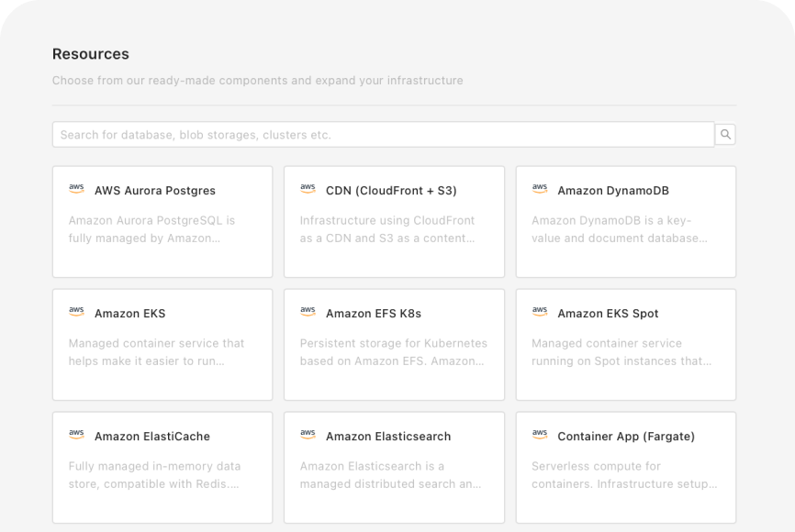Open the Amazon Elasticsearch card

click(394, 467)
